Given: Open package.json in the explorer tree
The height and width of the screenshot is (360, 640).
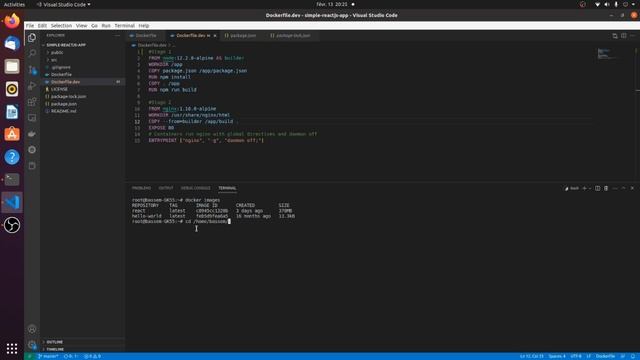Looking at the screenshot, I should [x=64, y=104].
